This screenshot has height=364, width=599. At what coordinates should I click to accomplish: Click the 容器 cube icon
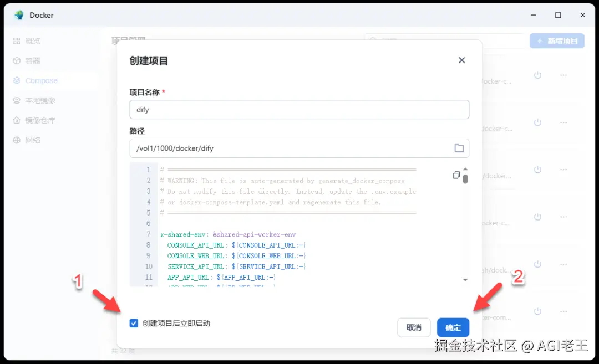(17, 61)
